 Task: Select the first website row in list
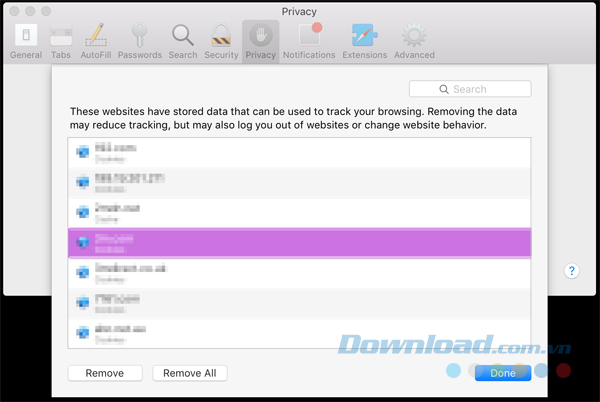299,153
